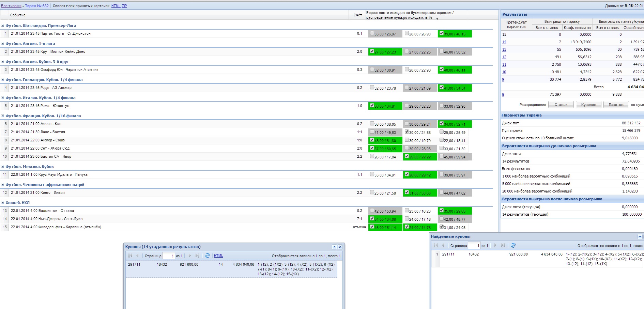Click the Купонов distribution button
Image resolution: width=644 pixels, height=309 pixels.
pos(588,105)
